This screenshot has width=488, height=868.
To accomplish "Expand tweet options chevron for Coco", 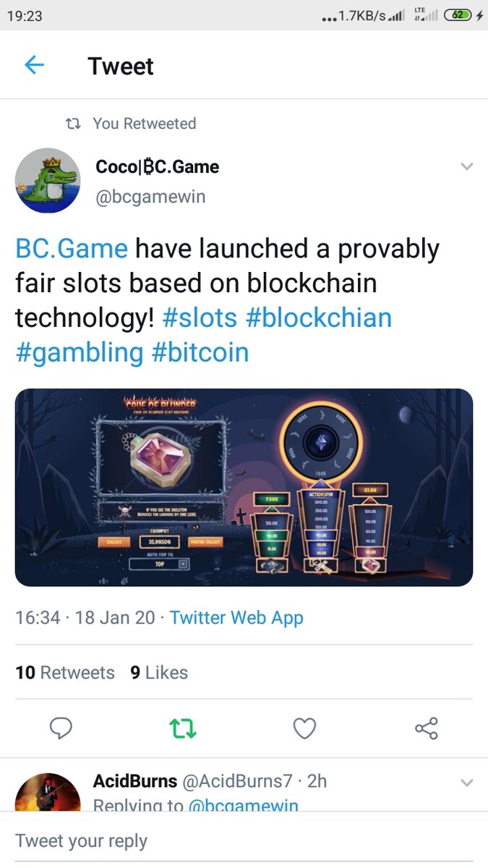I will tap(467, 167).
